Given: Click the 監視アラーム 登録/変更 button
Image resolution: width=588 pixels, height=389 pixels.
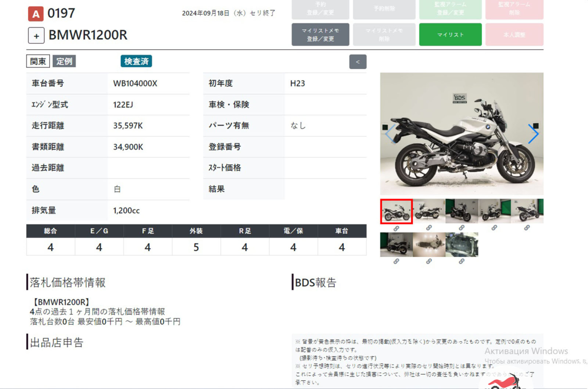Looking at the screenshot, I should click(450, 9).
